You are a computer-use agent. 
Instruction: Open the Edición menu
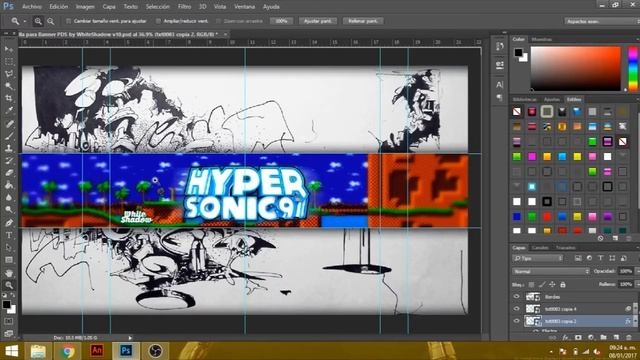coord(59,7)
